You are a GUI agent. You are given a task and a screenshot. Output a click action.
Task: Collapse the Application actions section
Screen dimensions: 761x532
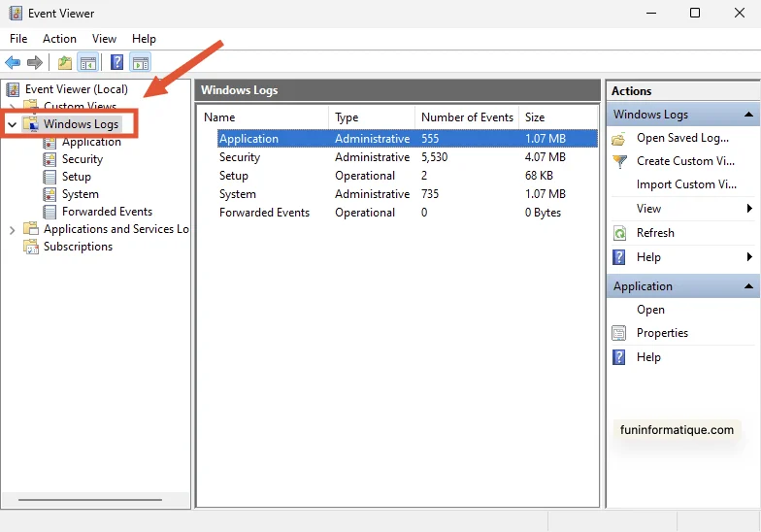click(x=748, y=286)
